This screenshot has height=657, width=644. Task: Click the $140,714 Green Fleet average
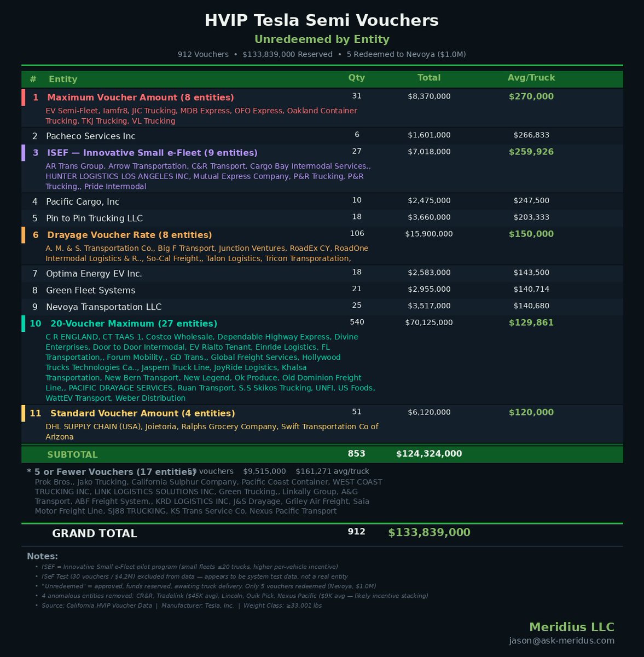pyautogui.click(x=531, y=289)
